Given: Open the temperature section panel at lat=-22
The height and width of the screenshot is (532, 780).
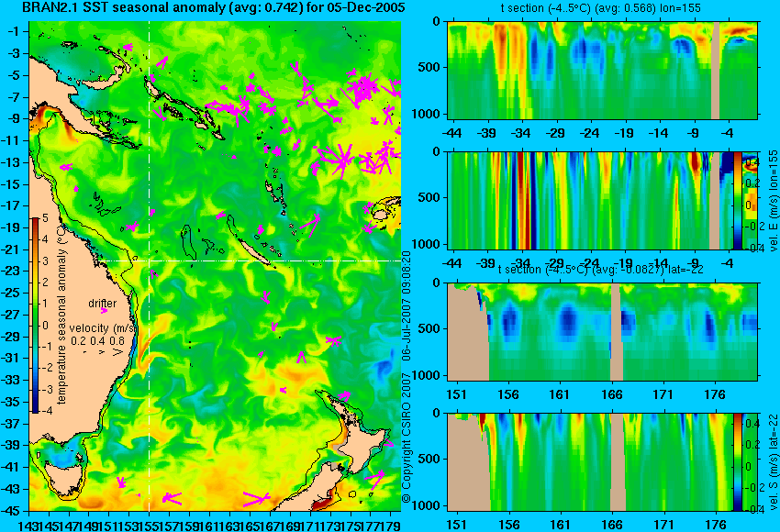Looking at the screenshot, I should click(x=602, y=332).
